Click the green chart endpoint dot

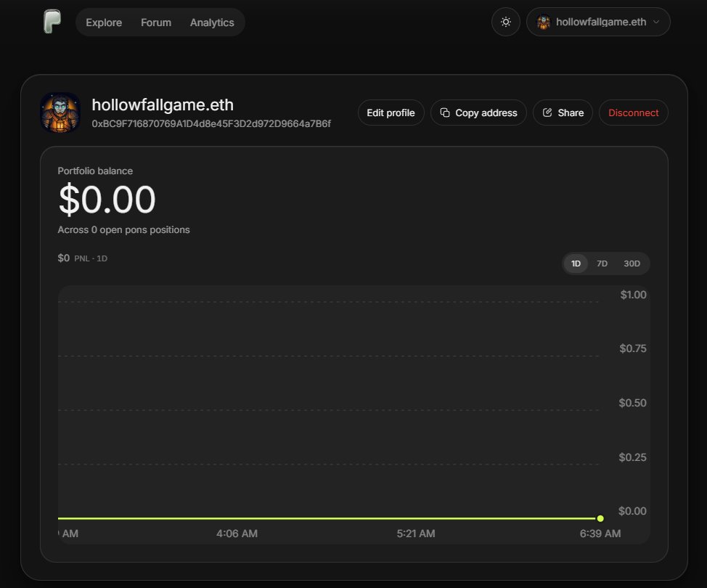tap(600, 518)
